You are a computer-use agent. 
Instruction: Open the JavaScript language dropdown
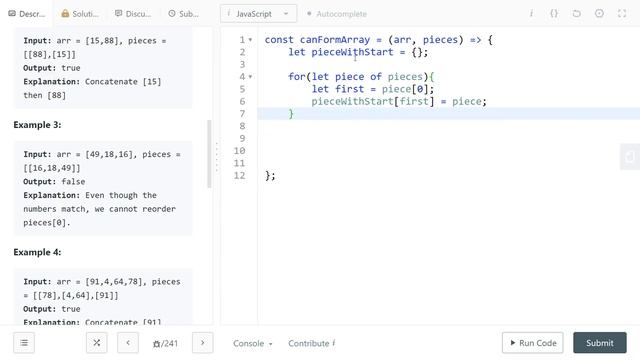258,14
